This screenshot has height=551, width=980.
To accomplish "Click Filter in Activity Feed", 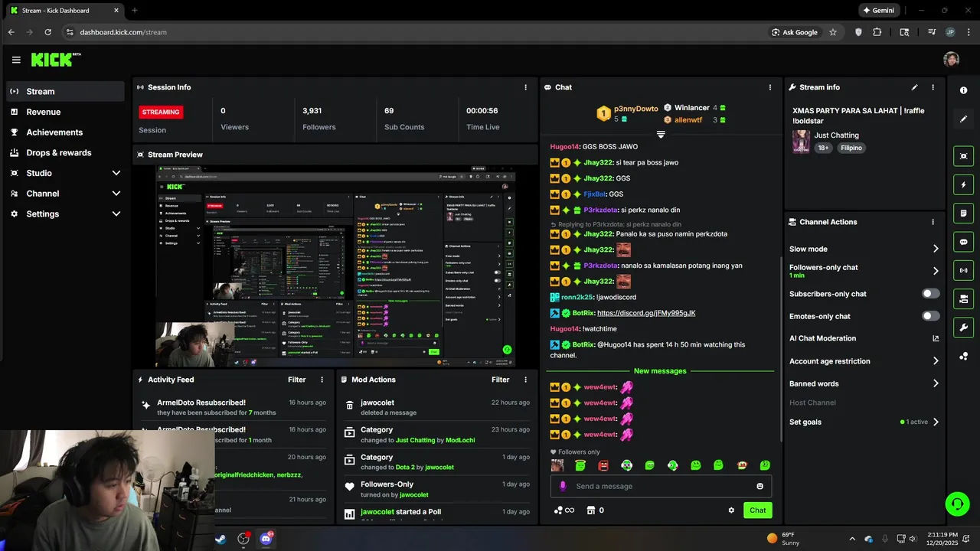I will point(296,380).
